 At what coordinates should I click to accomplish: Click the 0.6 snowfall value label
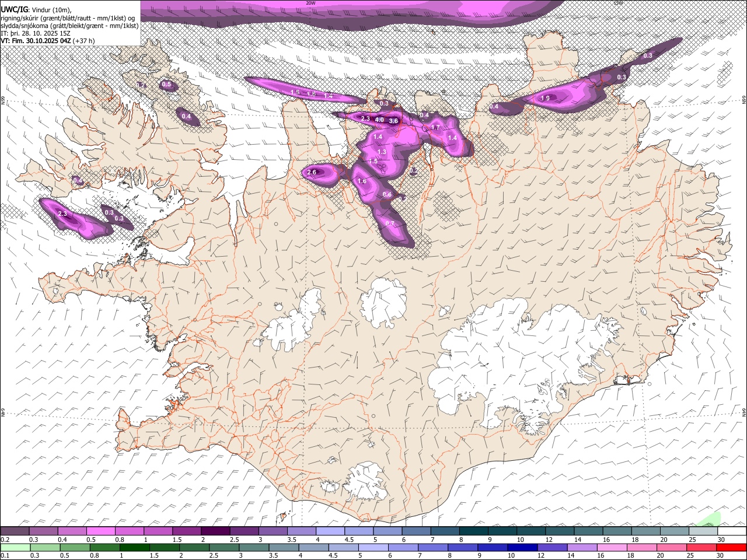(x=387, y=195)
